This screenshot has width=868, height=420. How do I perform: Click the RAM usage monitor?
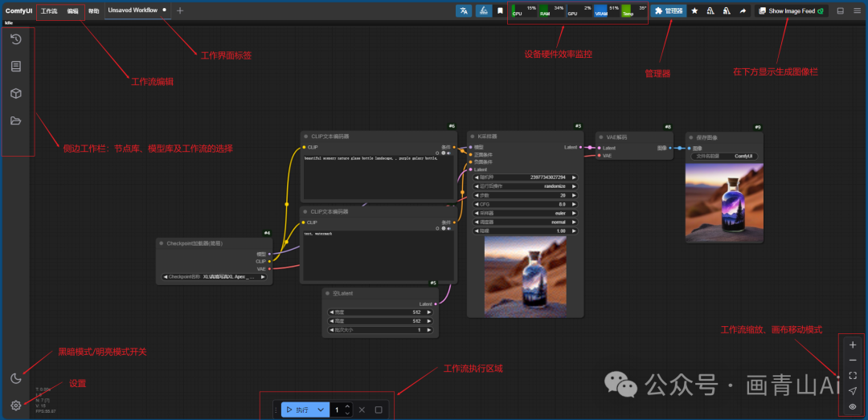(x=551, y=10)
